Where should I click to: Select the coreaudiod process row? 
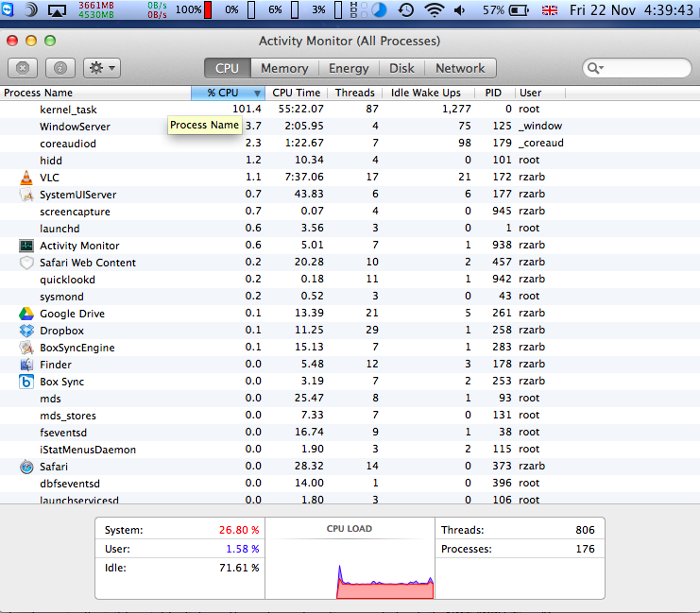coord(350,144)
